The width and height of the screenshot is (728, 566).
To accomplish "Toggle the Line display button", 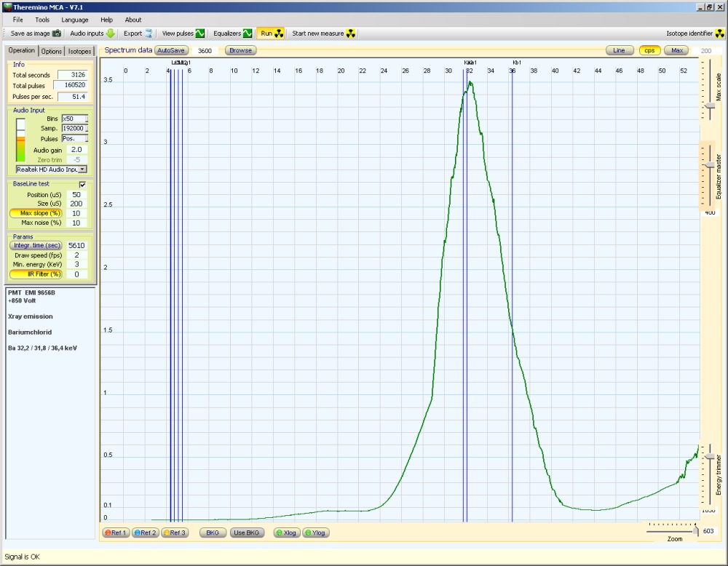I will 619,50.
